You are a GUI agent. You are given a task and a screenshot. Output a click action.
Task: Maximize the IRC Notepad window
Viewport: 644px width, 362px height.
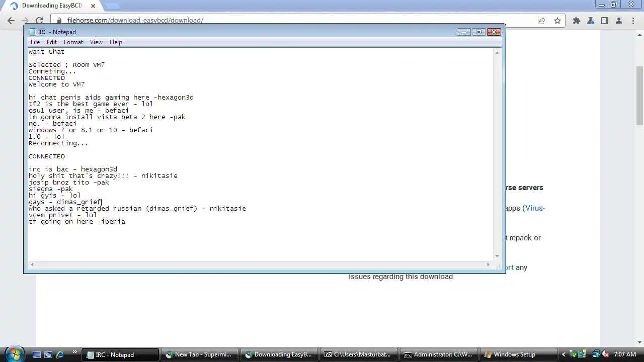click(478, 32)
